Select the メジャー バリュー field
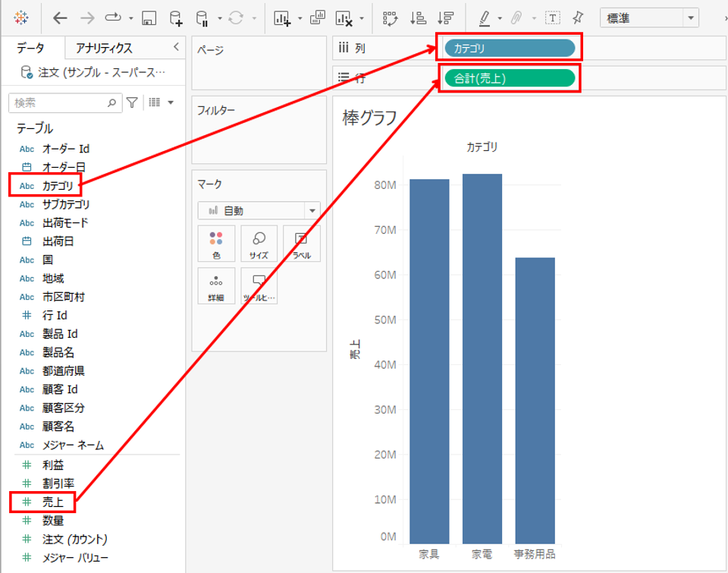 [x=75, y=558]
